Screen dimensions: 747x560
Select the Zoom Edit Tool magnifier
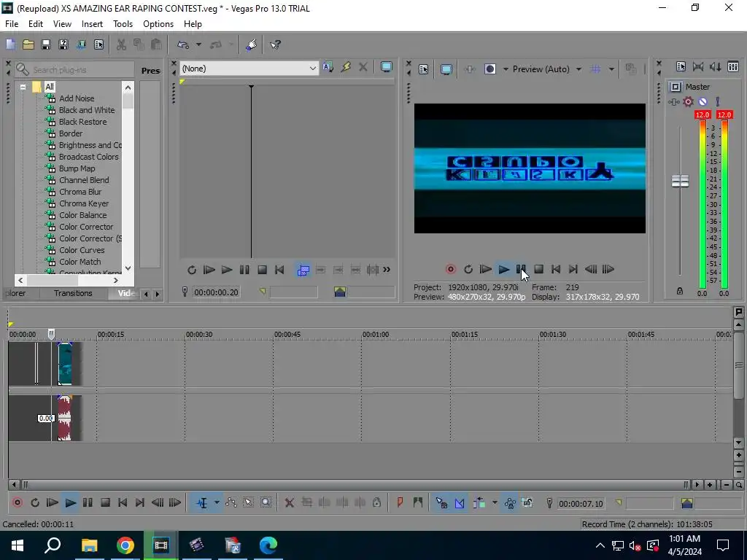click(266, 503)
